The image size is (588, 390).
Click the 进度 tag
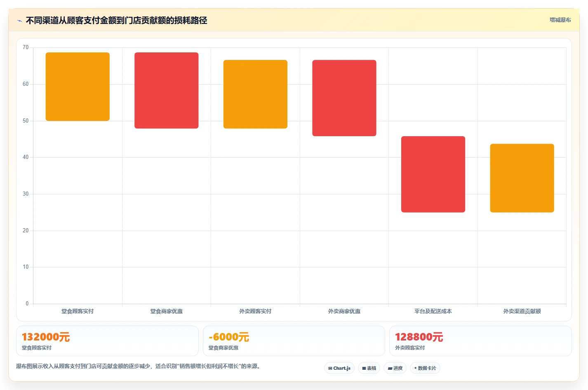pyautogui.click(x=395, y=368)
